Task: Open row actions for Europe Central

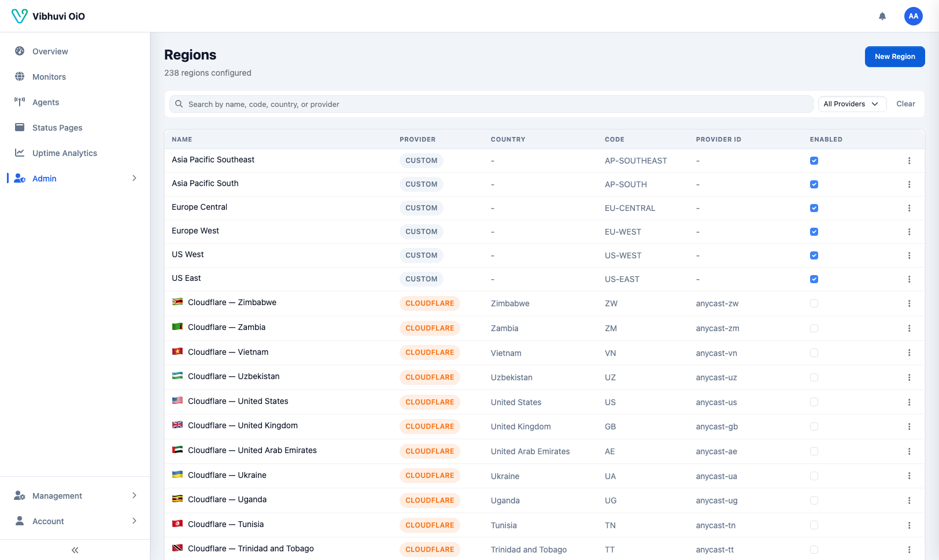Action: pyautogui.click(x=909, y=208)
